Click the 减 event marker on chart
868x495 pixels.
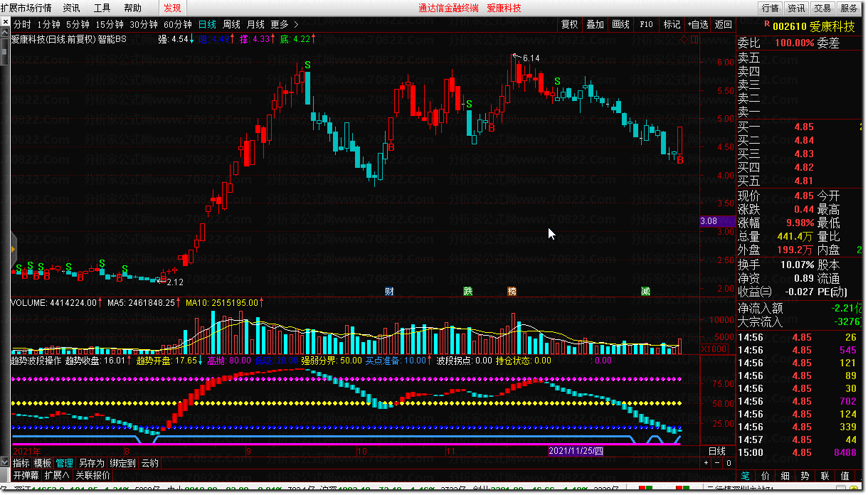click(x=645, y=291)
